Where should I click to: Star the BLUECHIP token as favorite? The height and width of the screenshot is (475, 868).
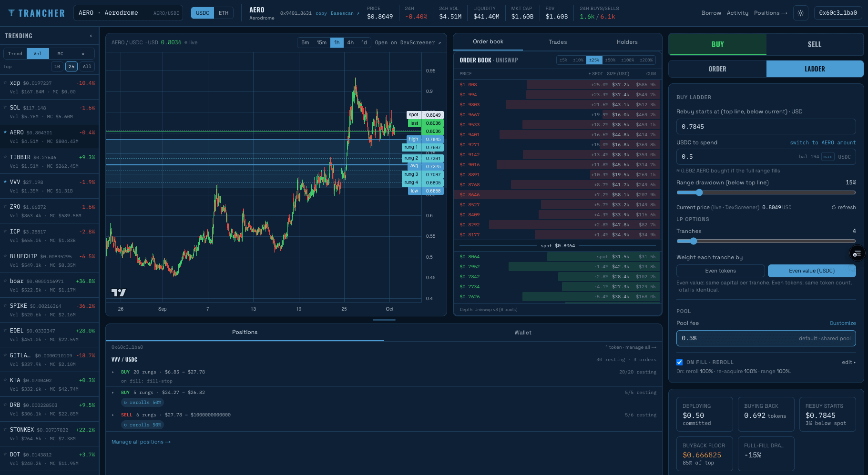5,256
